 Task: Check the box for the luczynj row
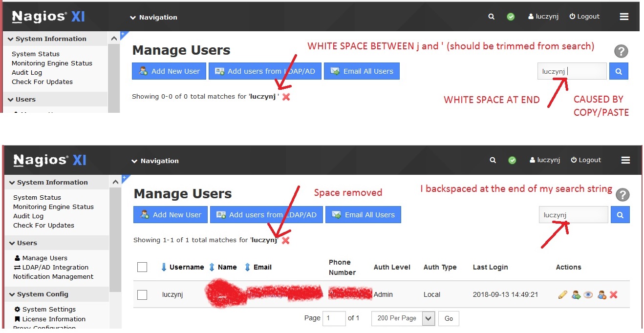142,295
